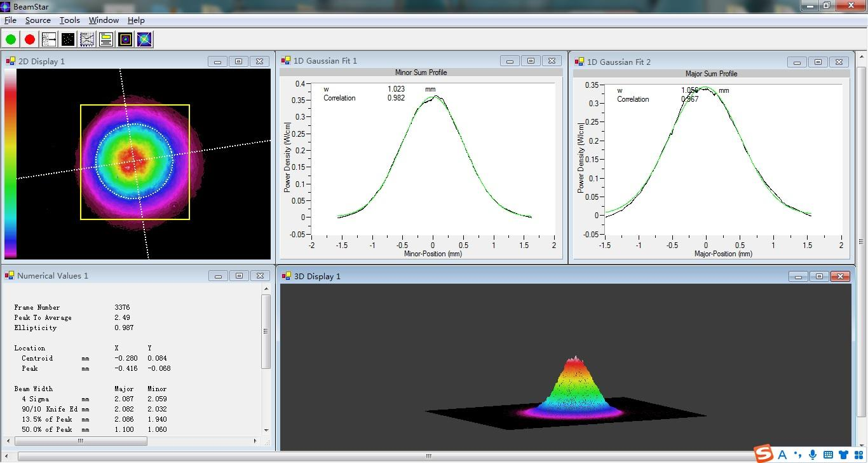The image size is (868, 463).
Task: Open the Window menu
Action: [104, 20]
